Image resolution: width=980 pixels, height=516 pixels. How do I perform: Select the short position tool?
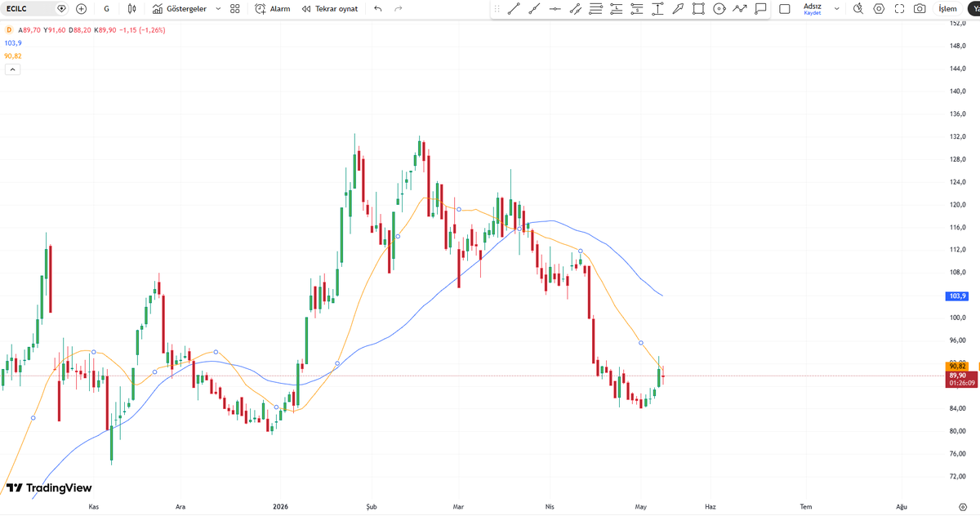coord(636,9)
